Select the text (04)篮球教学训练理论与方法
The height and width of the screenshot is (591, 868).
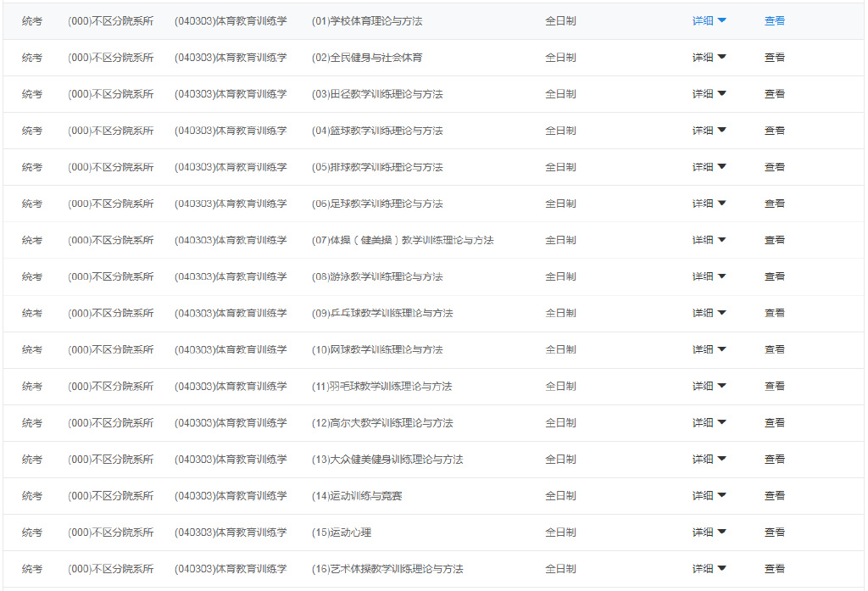377,131
